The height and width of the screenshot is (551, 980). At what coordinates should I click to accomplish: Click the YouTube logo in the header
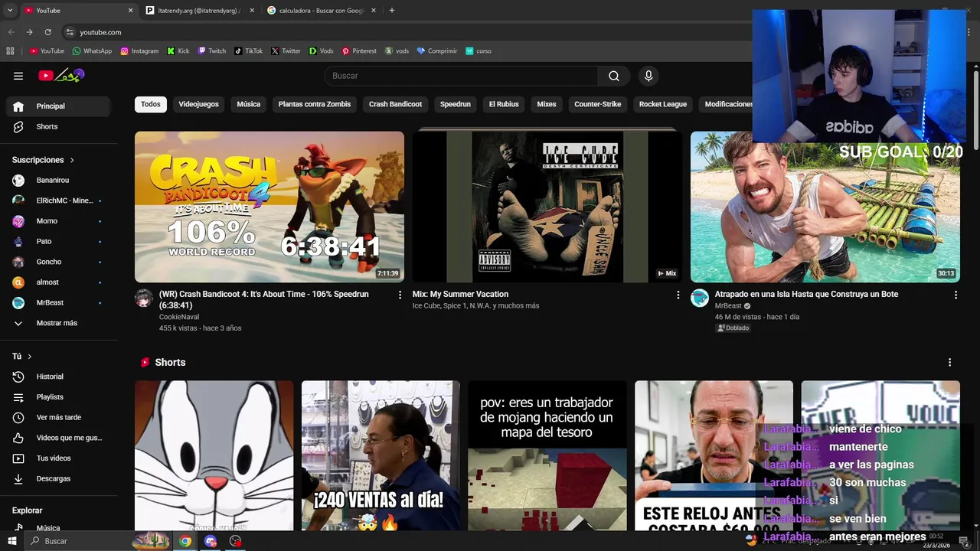tap(61, 75)
